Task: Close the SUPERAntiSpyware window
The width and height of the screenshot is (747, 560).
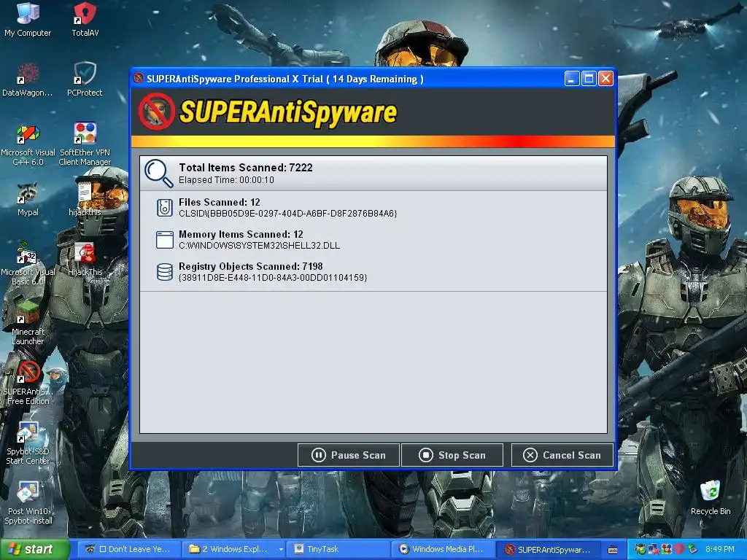Action: (605, 79)
